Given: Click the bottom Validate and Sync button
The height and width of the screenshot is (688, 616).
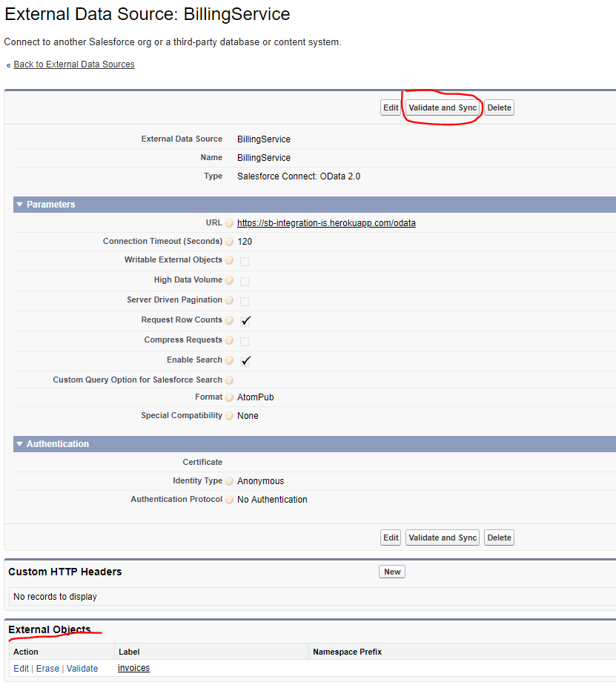Looking at the screenshot, I should [x=443, y=538].
